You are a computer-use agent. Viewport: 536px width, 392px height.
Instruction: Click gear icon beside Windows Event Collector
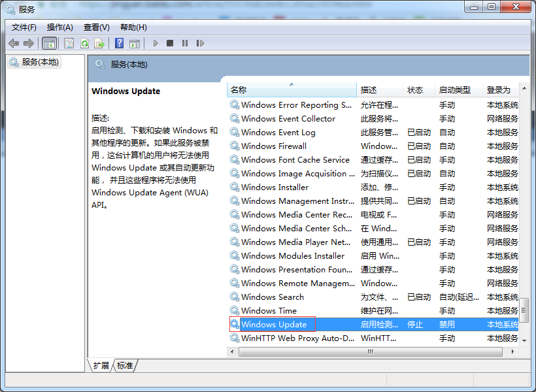[x=235, y=119]
